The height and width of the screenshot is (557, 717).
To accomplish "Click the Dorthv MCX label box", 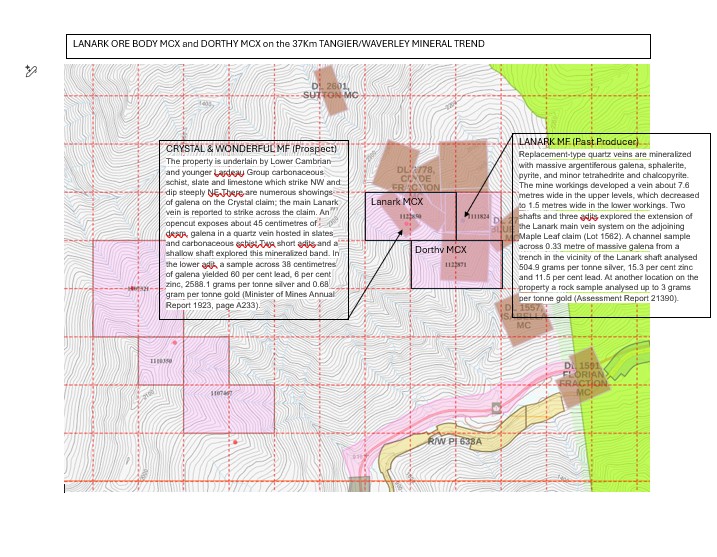I will pyautogui.click(x=440, y=249).
